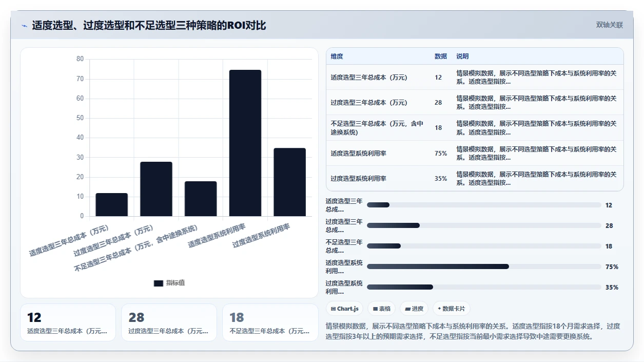Viewport: 644px width, 362px height.
Task: Click the 表格 tag
Action: click(381, 309)
